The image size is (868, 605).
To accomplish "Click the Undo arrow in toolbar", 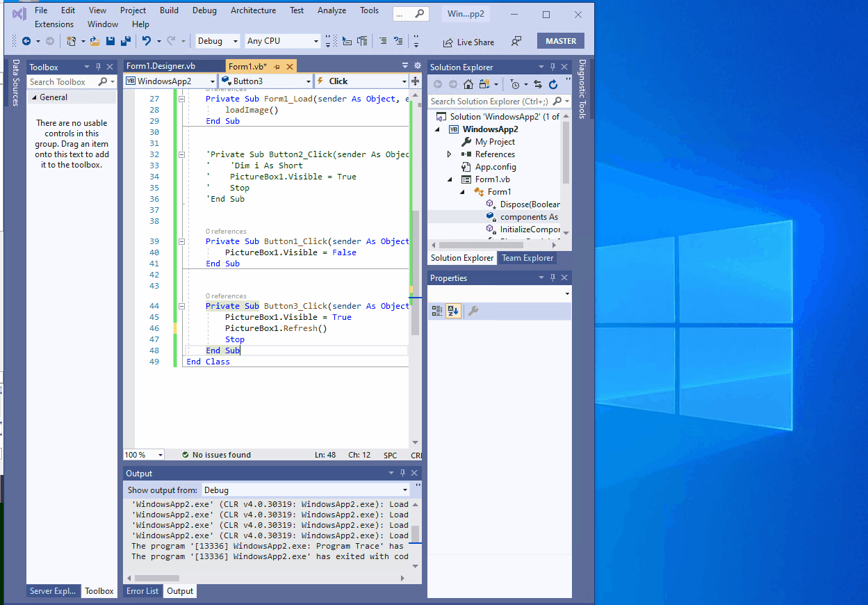I will coord(147,41).
